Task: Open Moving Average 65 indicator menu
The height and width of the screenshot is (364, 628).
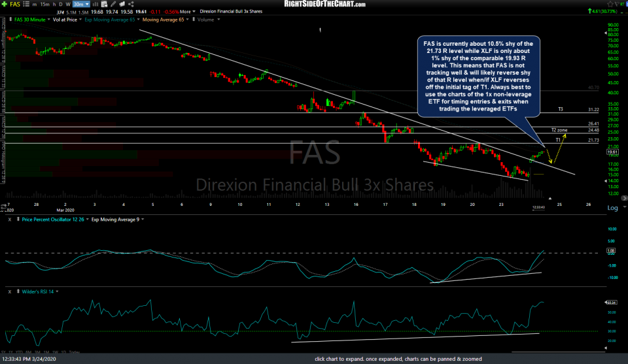Action: point(166,20)
